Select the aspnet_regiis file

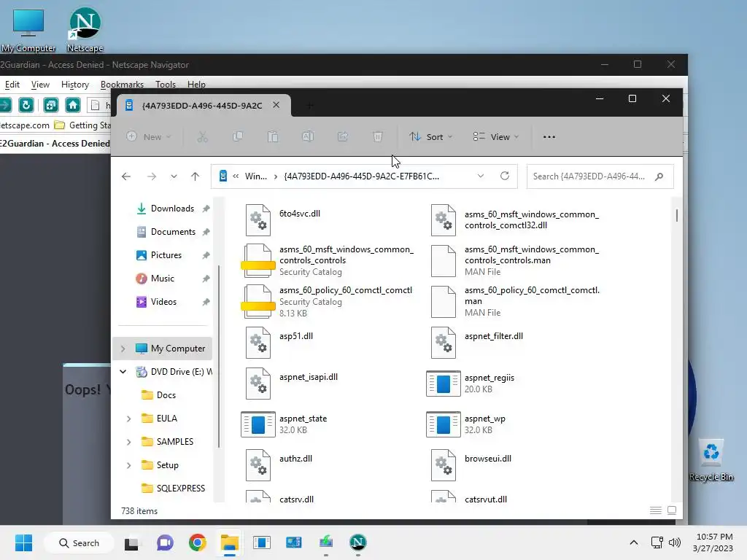(472, 384)
